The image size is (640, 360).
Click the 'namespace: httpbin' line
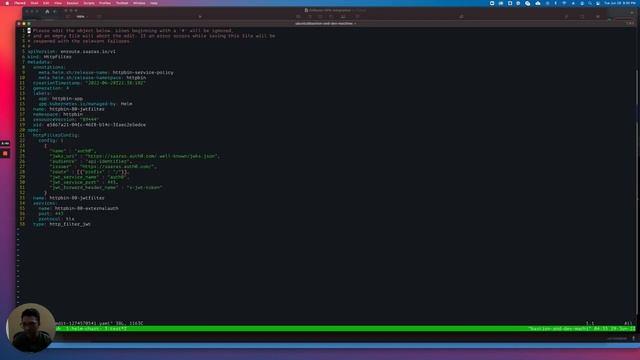click(58, 114)
